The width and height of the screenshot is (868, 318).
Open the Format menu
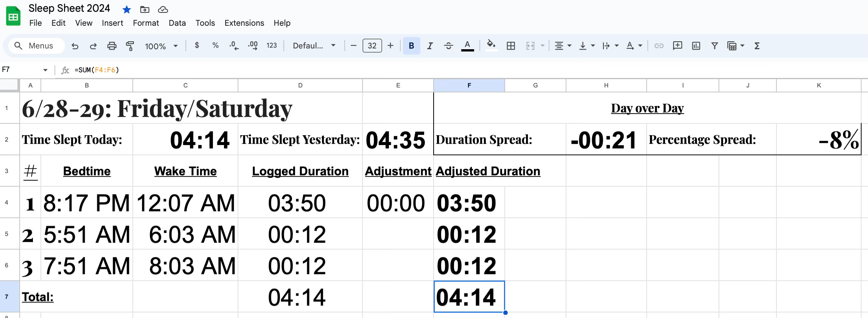point(146,23)
